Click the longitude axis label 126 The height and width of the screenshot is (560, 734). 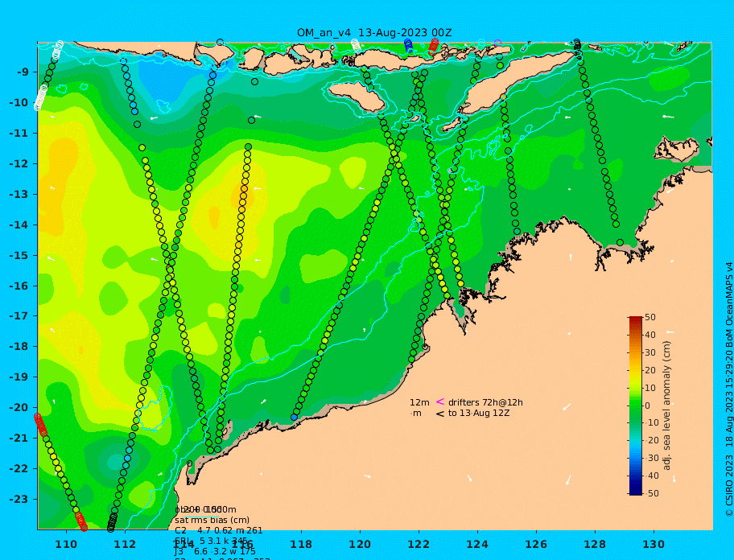(x=537, y=544)
